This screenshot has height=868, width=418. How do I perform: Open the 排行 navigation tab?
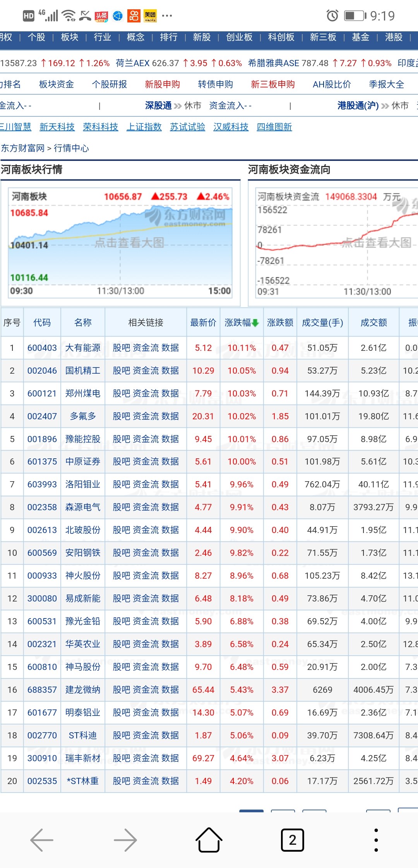point(169,37)
